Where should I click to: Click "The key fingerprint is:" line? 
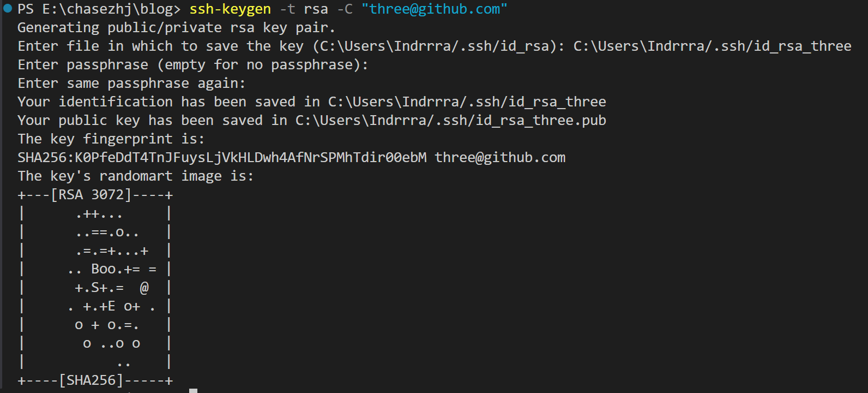coord(111,139)
